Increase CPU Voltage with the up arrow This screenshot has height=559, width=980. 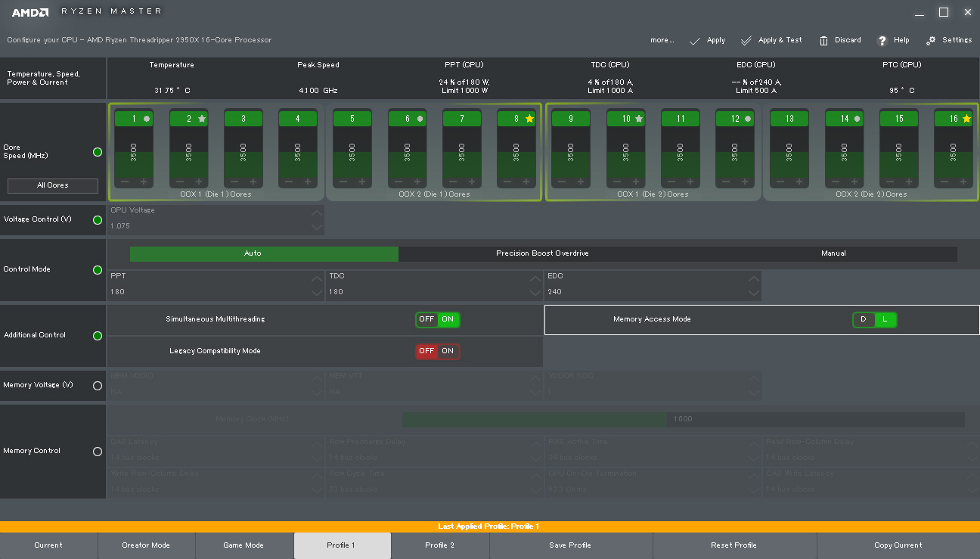point(316,213)
